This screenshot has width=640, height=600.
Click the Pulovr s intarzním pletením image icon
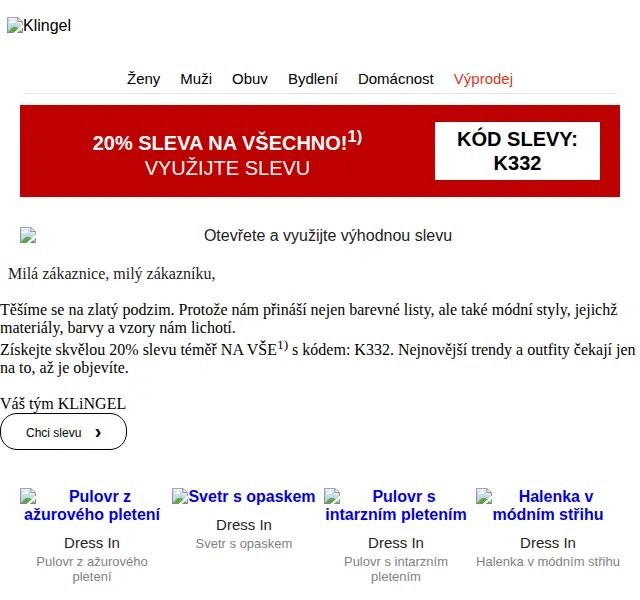click(332, 496)
